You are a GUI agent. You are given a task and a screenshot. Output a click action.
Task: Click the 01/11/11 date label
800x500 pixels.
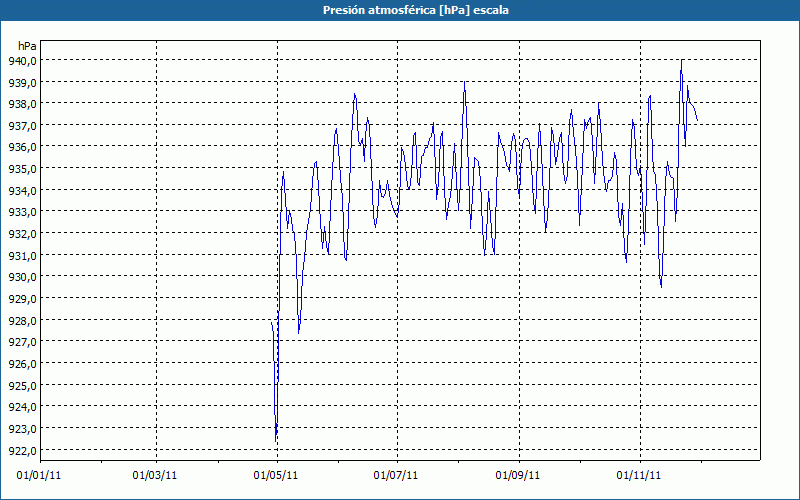click(x=639, y=476)
